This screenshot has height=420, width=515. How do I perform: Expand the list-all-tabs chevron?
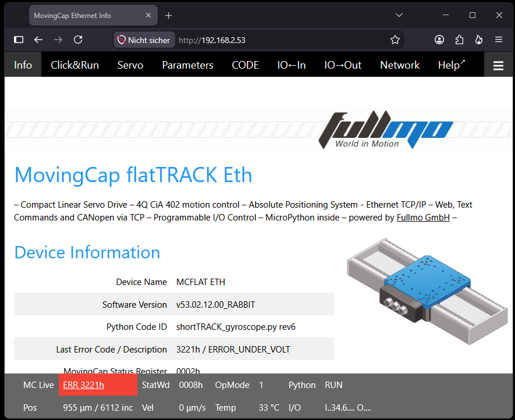pos(399,15)
